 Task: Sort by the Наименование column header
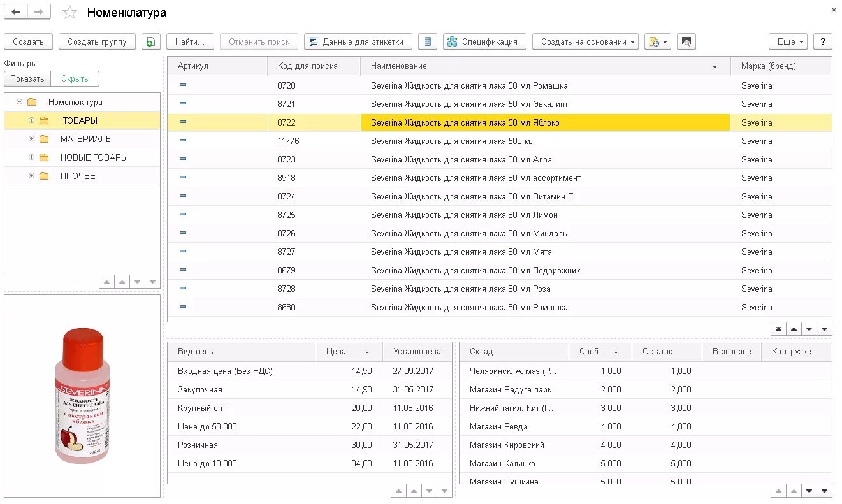[x=546, y=66]
